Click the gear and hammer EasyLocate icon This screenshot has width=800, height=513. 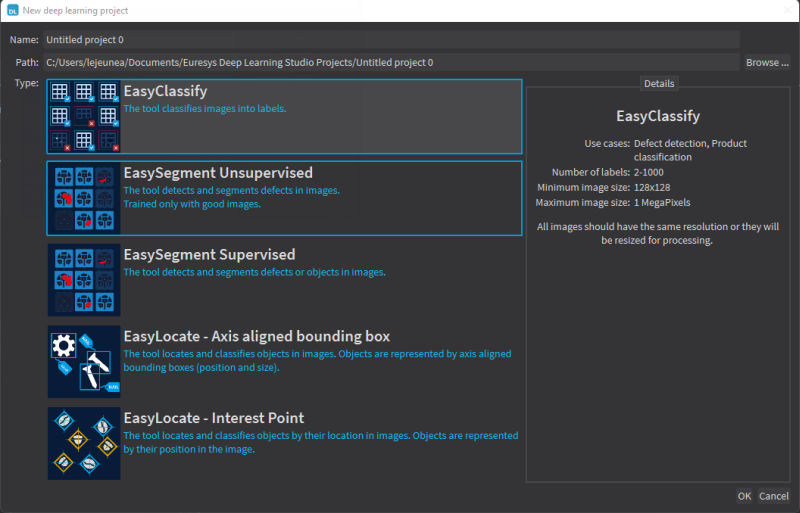[x=84, y=362]
